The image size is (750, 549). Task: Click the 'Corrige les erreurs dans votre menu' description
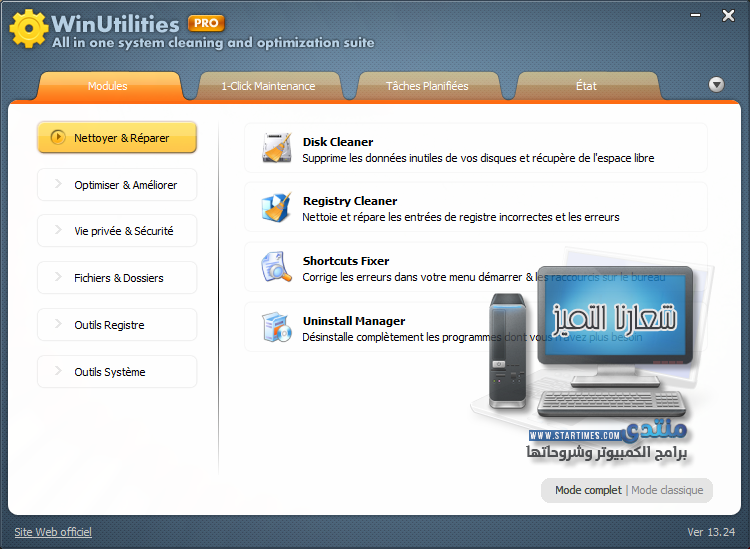484,277
